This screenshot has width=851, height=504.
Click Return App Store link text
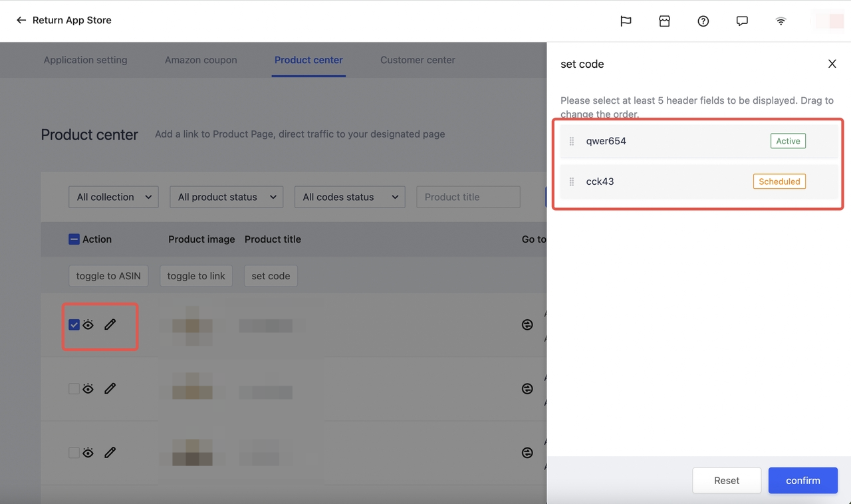(x=72, y=20)
